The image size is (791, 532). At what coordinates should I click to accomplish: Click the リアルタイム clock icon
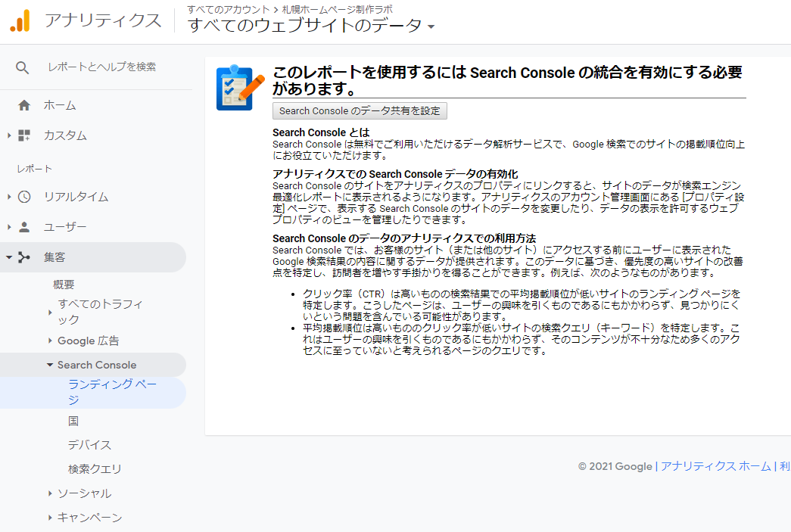(x=23, y=197)
